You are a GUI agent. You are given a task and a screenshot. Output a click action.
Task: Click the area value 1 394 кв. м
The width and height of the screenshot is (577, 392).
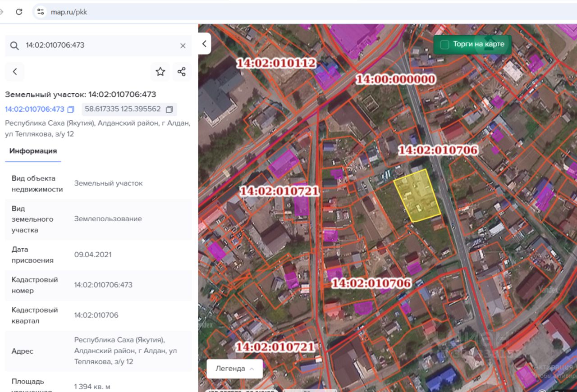tap(92, 387)
